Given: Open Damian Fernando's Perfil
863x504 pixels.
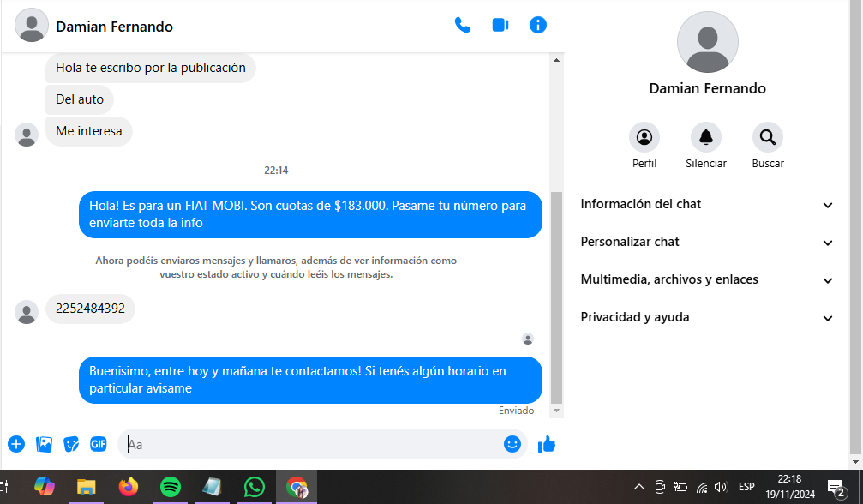Looking at the screenshot, I should pos(644,138).
